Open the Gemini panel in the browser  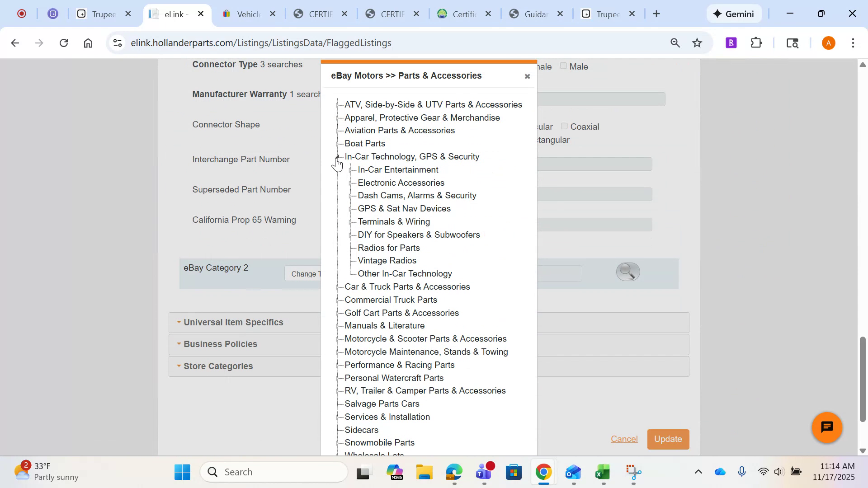[734, 14]
